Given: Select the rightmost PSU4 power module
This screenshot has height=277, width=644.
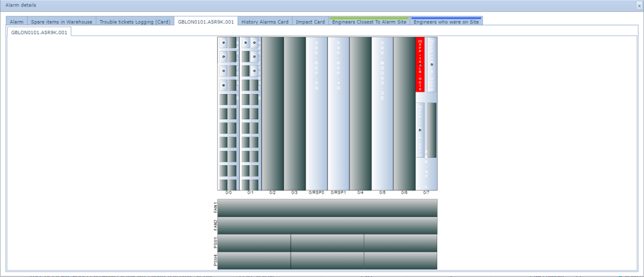Looking at the screenshot, I should tap(400, 261).
